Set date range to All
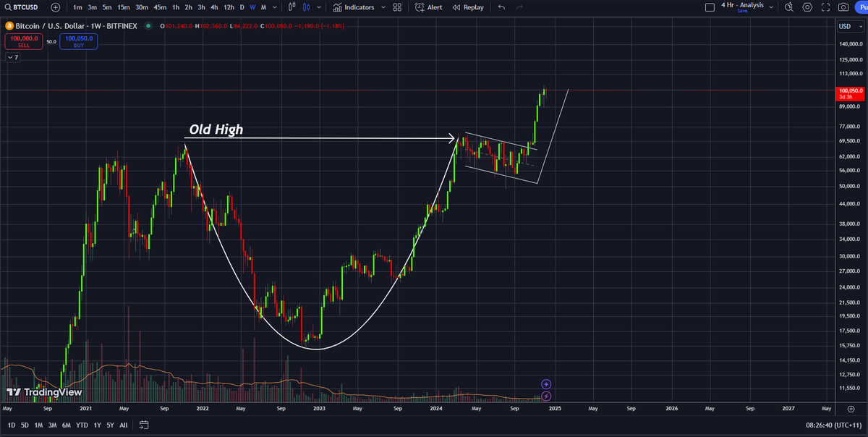 pyautogui.click(x=124, y=425)
